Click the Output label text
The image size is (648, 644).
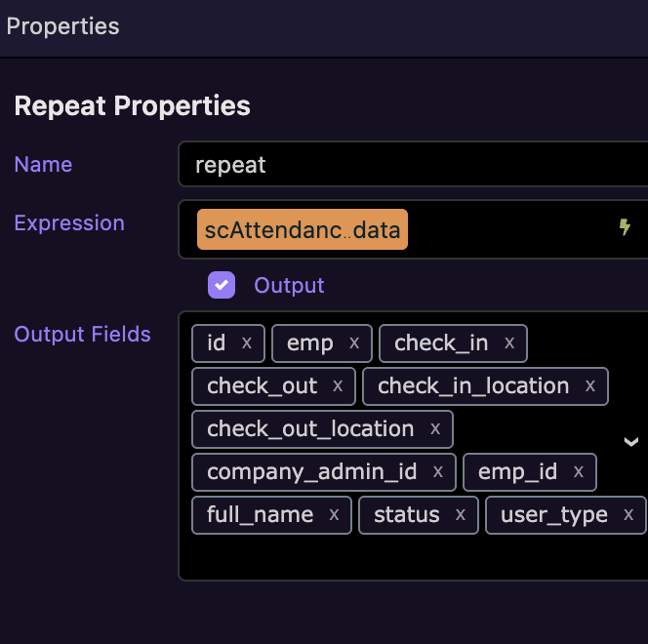(x=289, y=285)
